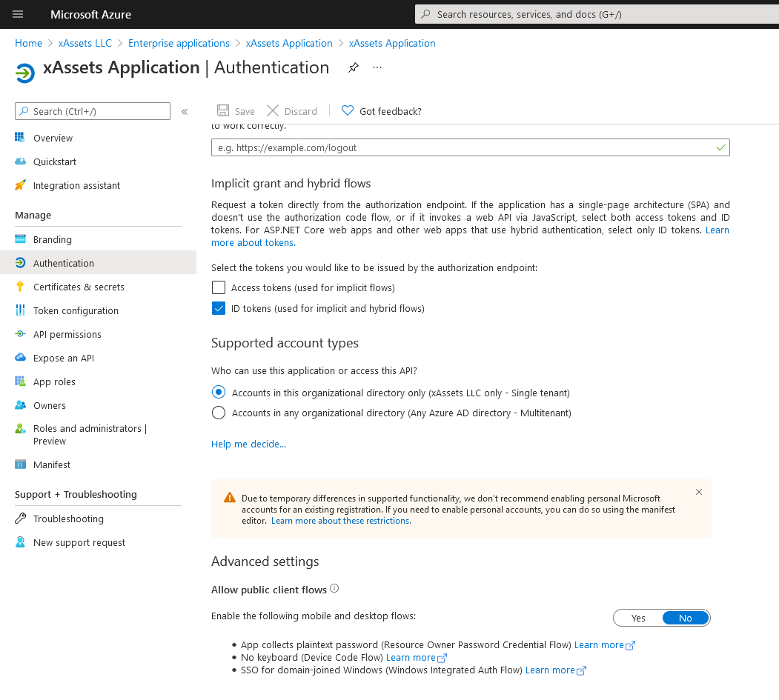The width and height of the screenshot is (779, 700).
Task: Open Learn more about these restrictions link
Action: [341, 521]
